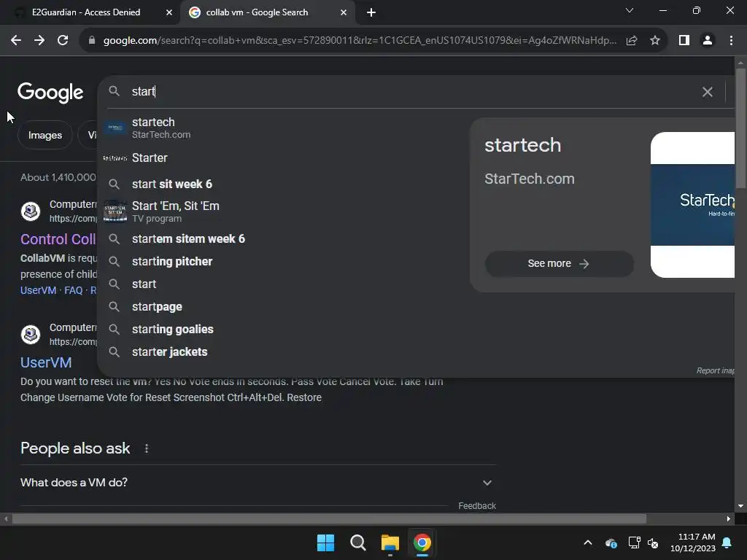Image resolution: width=747 pixels, height=560 pixels.
Task: Open the Control Coll result link
Action: tap(58, 239)
